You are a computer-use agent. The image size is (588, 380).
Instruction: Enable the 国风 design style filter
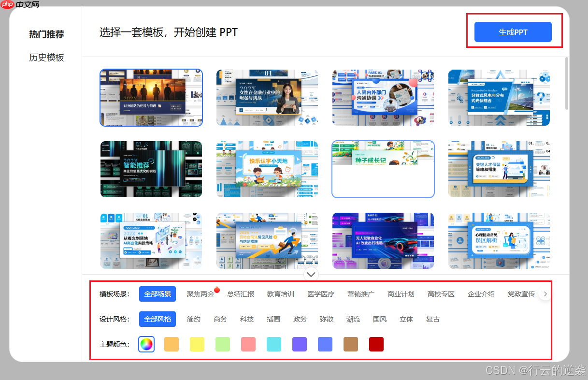pos(380,319)
